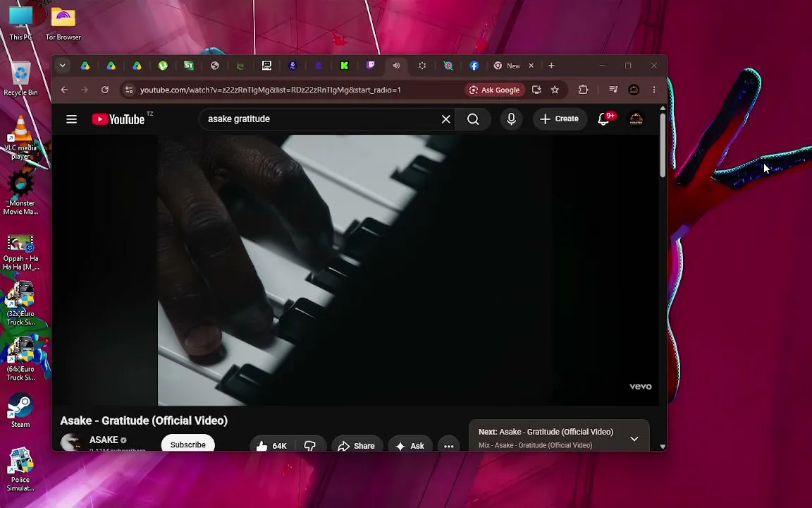
Task: Open YouTube account avatar menu
Action: coord(636,119)
